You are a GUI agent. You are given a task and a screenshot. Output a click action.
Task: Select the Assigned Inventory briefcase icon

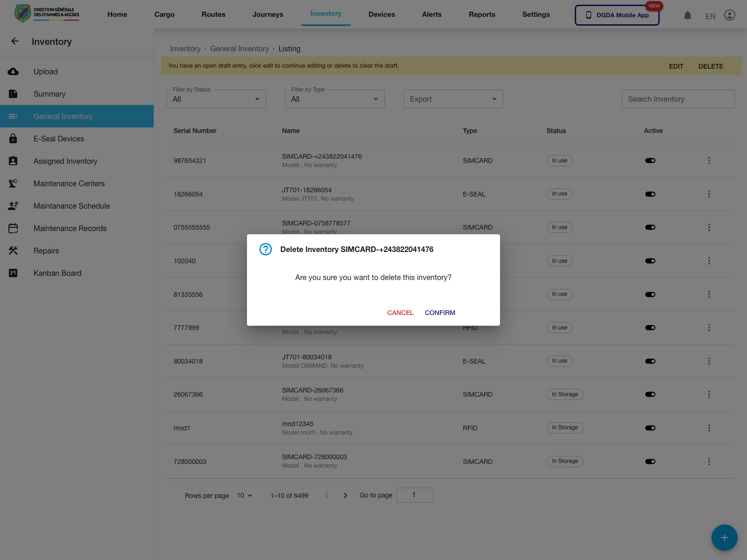pos(13,161)
